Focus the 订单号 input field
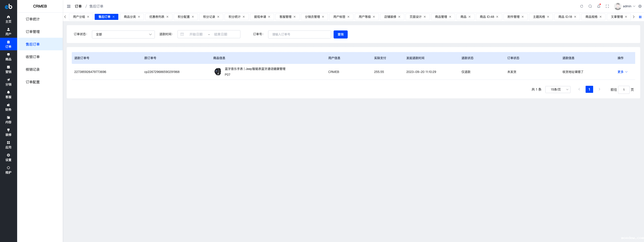Image resolution: width=644 pixels, height=242 pixels. tap(299, 34)
